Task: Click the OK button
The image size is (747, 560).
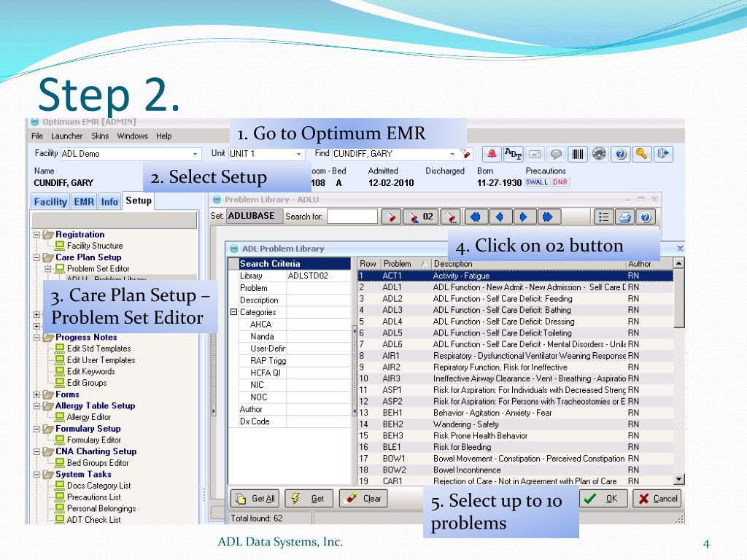Action: coord(603,499)
